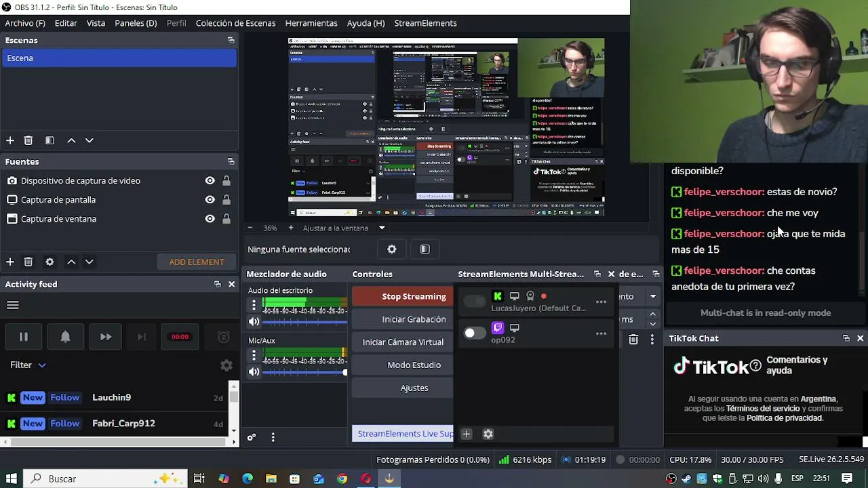Open scene filters icon in Escenas panel

coord(50,140)
